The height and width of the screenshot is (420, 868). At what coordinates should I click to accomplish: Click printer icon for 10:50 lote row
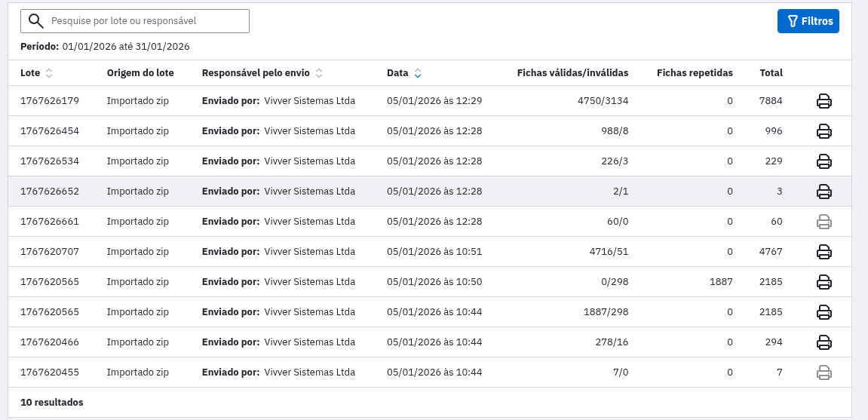(824, 282)
